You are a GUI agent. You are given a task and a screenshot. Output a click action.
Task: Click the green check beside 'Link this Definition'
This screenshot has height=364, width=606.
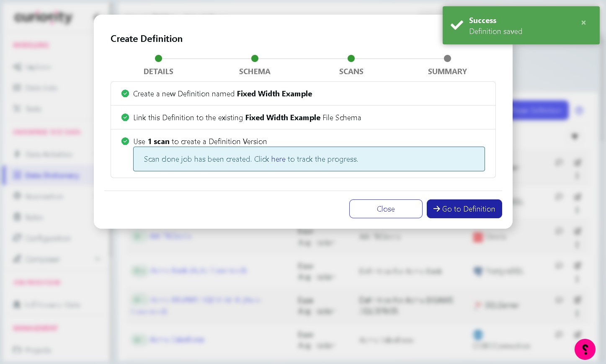[125, 117]
